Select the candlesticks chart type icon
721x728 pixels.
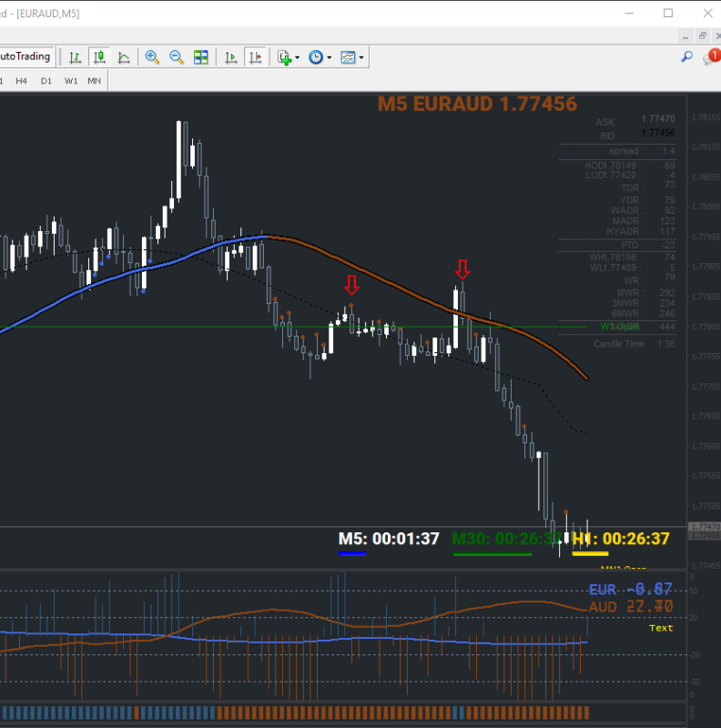(99, 57)
